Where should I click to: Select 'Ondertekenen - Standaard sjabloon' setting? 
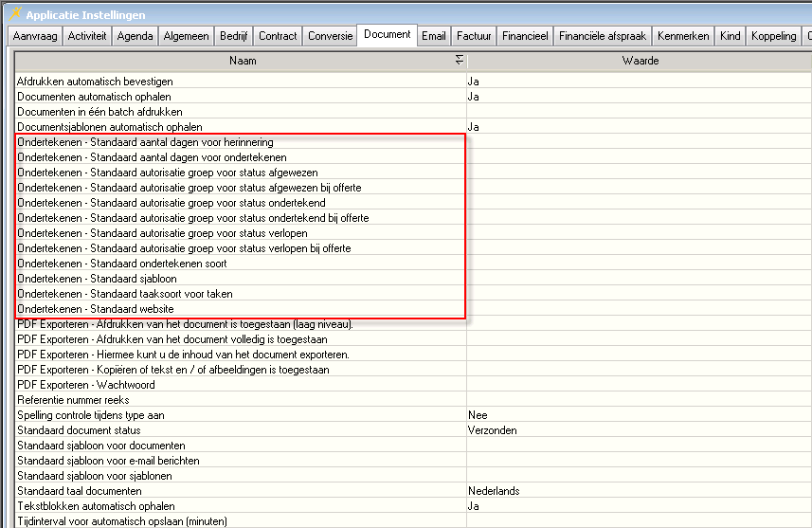tap(97, 279)
